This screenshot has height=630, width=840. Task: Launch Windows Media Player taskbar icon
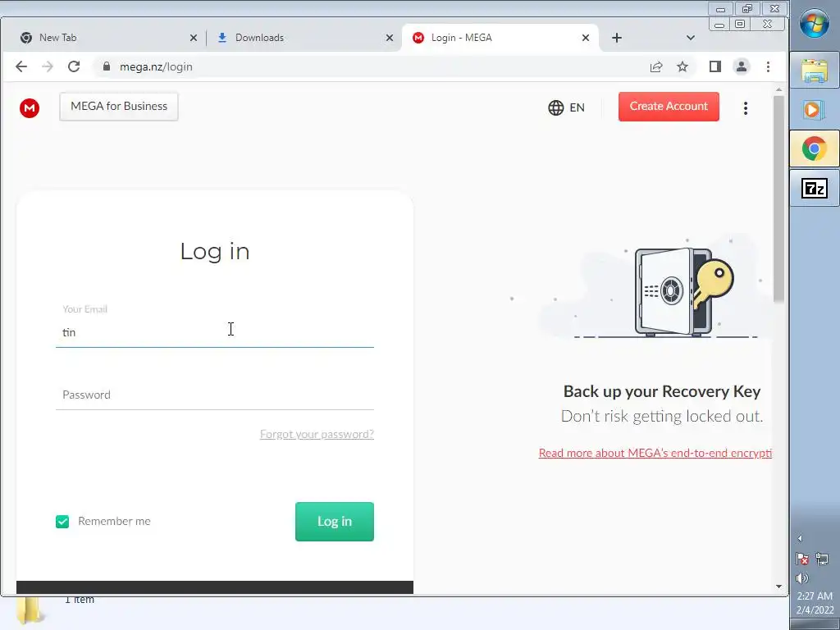(x=815, y=110)
